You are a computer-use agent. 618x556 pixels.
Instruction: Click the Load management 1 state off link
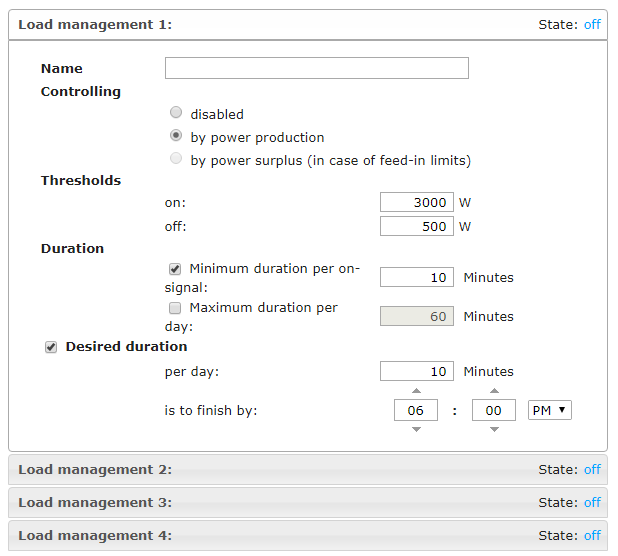point(592,24)
